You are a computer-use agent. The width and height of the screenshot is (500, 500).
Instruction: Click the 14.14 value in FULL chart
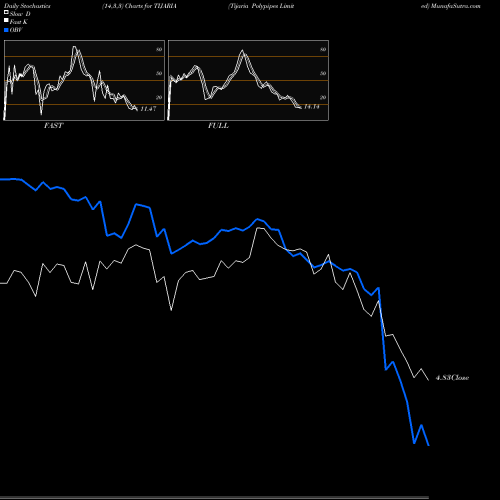click(312, 107)
